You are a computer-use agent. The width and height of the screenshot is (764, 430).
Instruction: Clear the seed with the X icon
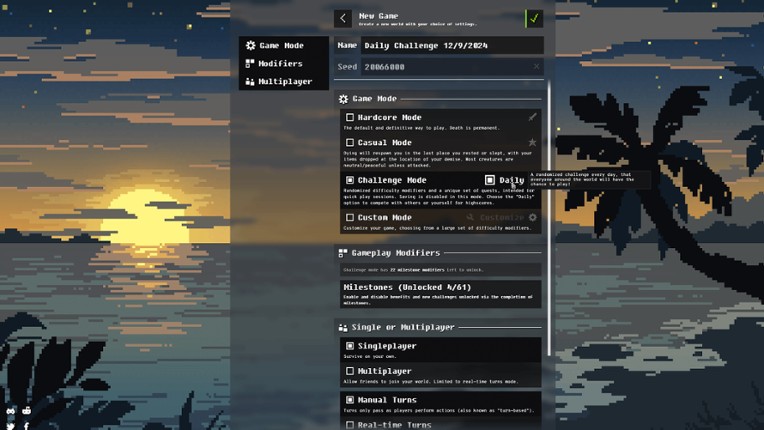click(536, 67)
